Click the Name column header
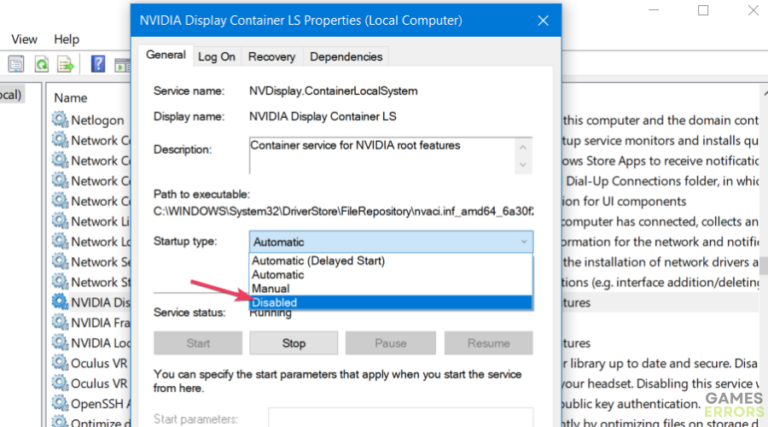This screenshot has width=768, height=427. [72, 97]
